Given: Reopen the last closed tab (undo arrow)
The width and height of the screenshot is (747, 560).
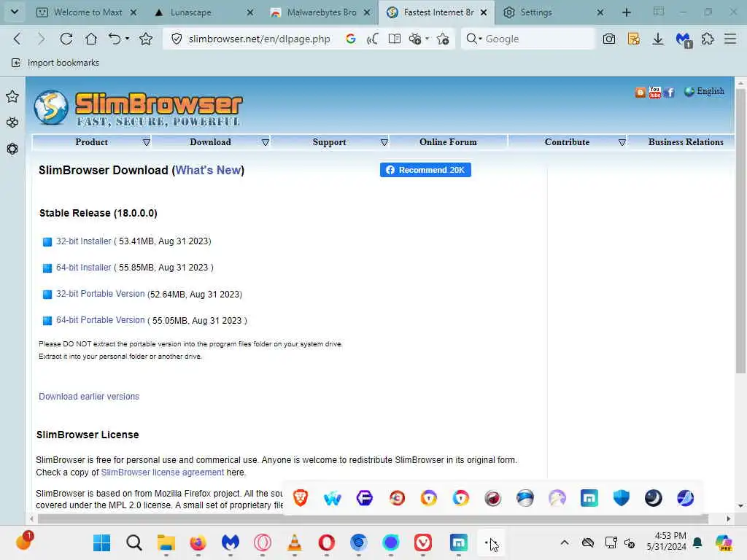Looking at the screenshot, I should coord(115,39).
